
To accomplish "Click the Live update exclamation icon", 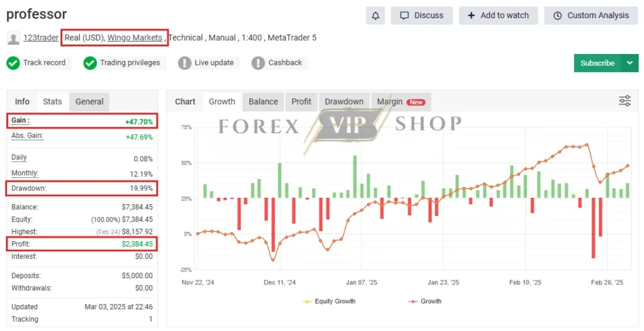I will 185,63.
